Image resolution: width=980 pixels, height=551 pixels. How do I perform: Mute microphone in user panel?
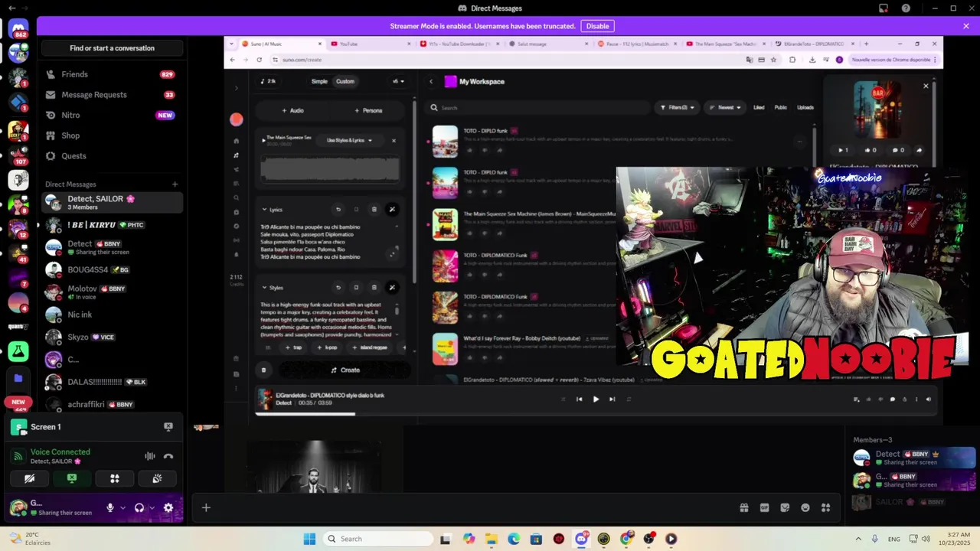110,507
